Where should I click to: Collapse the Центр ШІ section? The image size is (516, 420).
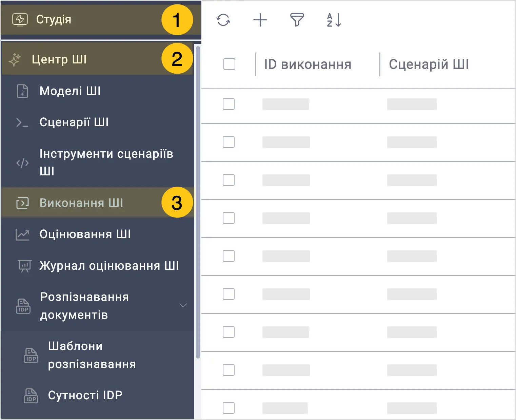[x=98, y=59]
